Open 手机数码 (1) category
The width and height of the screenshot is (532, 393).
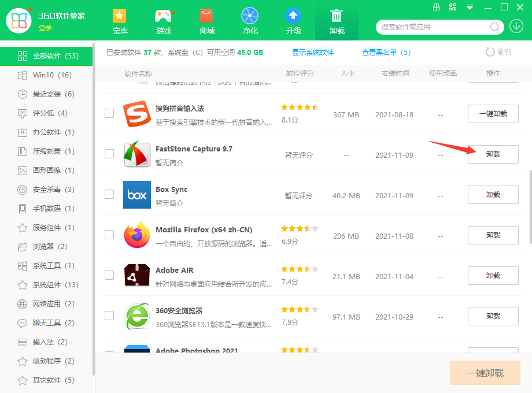coord(46,209)
